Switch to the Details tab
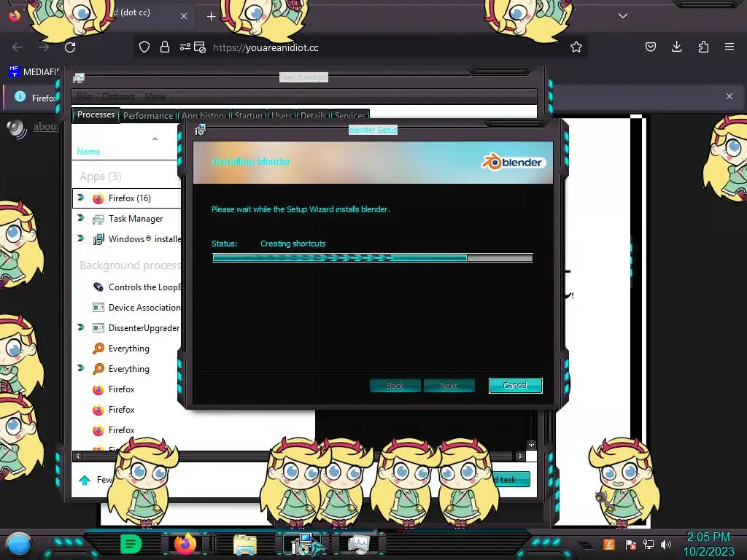The height and width of the screenshot is (560, 747). (x=314, y=116)
